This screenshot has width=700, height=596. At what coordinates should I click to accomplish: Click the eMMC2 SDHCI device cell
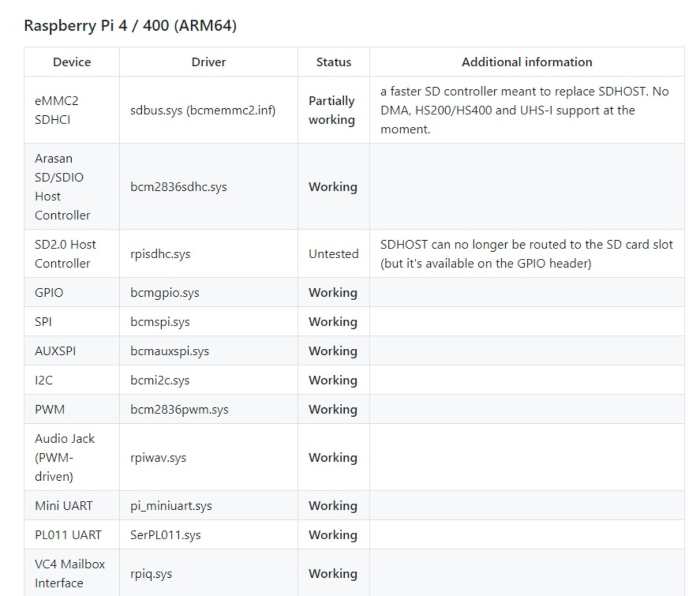56,110
